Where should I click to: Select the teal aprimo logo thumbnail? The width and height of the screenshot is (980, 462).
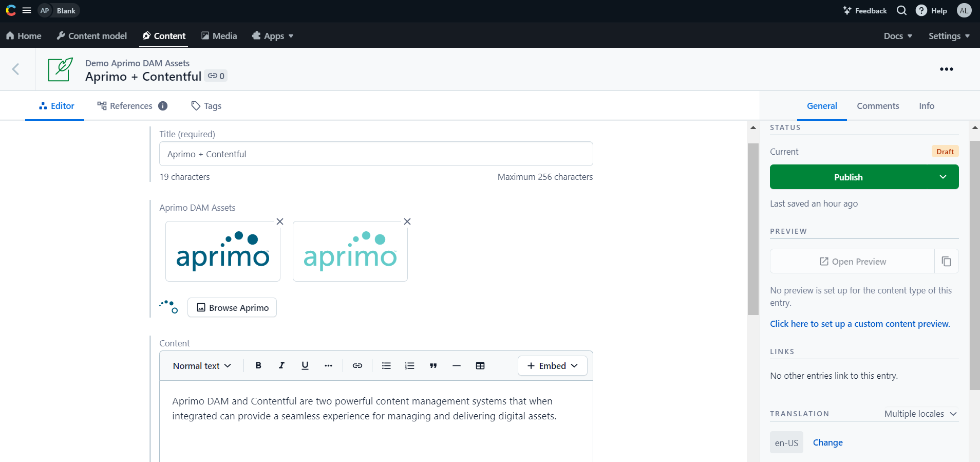[350, 251]
